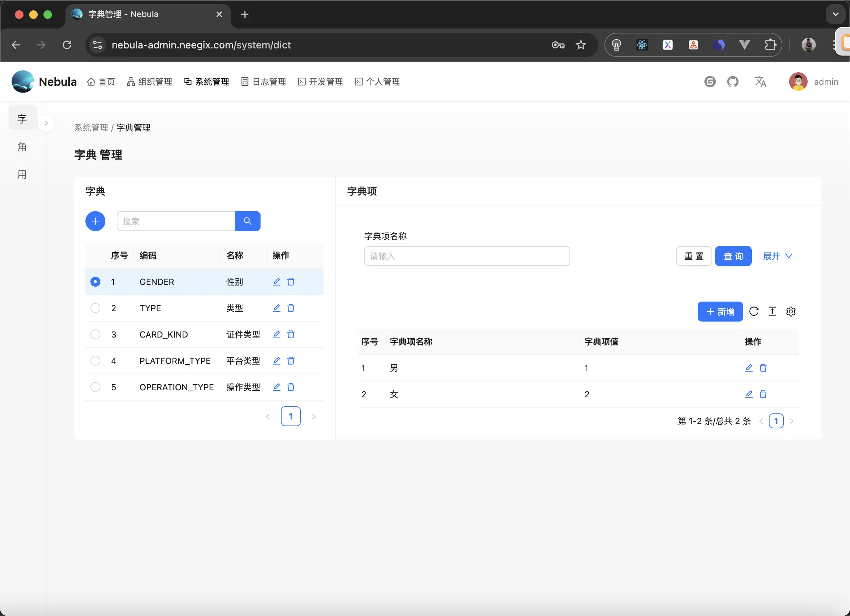Screen dimensions: 850x616
Task: Edit the GENDER dictionary row
Action: click(277, 282)
